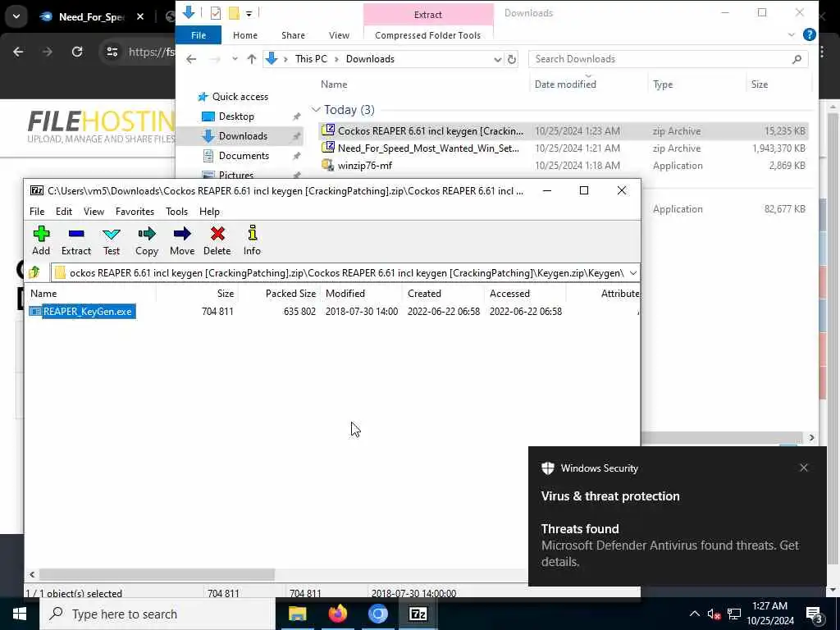Open the 7-Zip View menu

(94, 212)
